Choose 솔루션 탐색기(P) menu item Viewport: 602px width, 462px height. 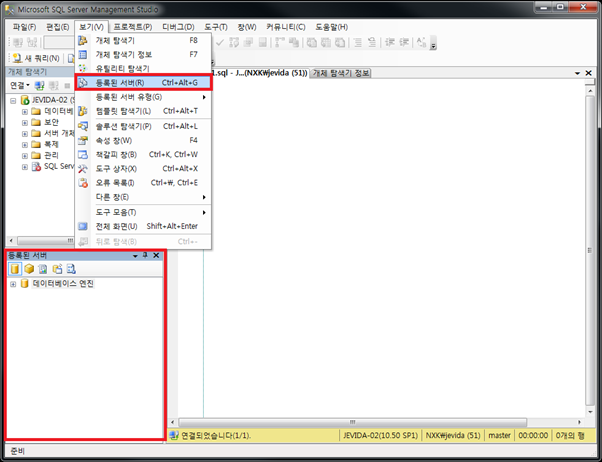pos(143,126)
